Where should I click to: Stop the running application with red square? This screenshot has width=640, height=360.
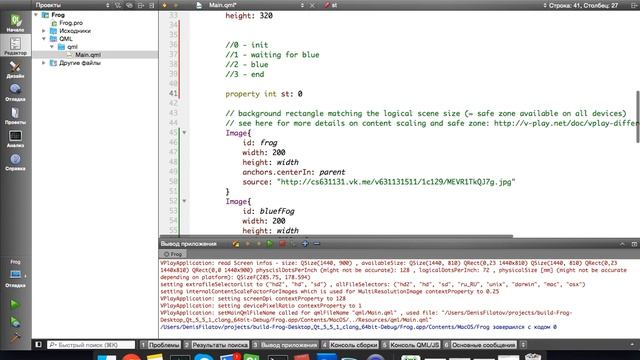282,244
